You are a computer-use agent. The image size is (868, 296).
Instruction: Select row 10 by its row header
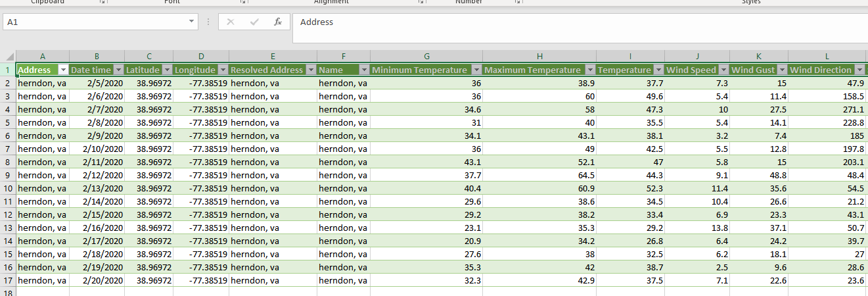pyautogui.click(x=8, y=188)
